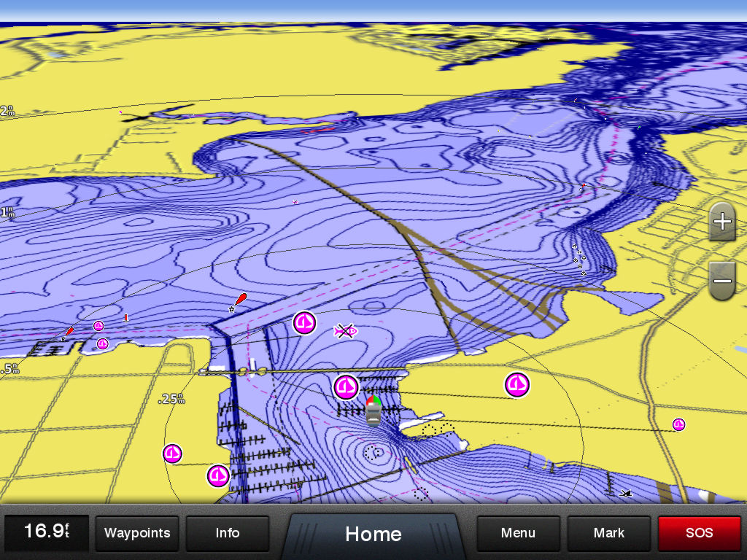This screenshot has width=747, height=560.
Task: Select sailboat waypoint directly below the .25 label
Action: click(172, 454)
